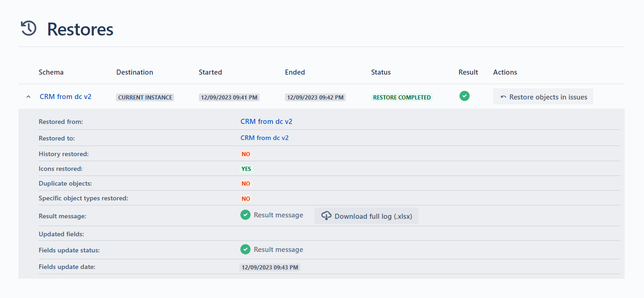The image size is (644, 298).
Task: Click the Result message row green check icon
Action: click(x=245, y=215)
